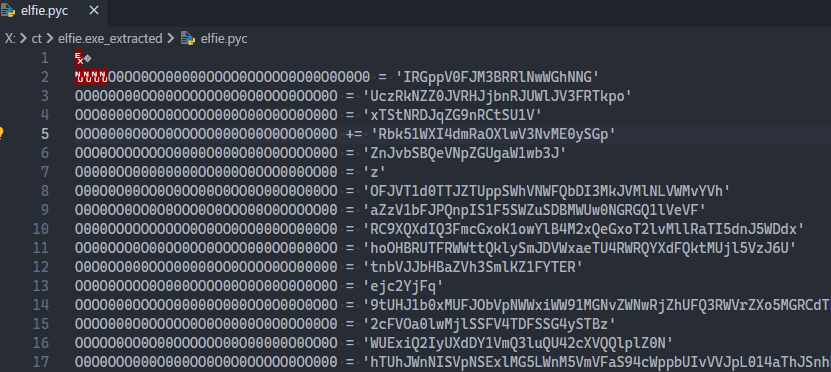Open the elfie.exe_extracted breadcrumb
Screen dimensions: 831x372
coord(110,38)
